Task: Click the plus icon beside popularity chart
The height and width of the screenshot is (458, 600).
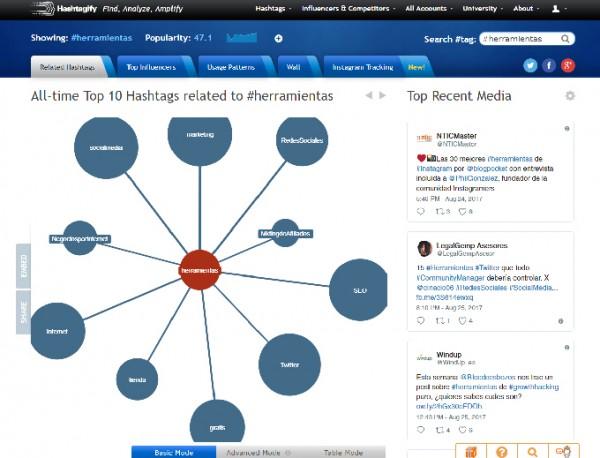Action: 278,39
